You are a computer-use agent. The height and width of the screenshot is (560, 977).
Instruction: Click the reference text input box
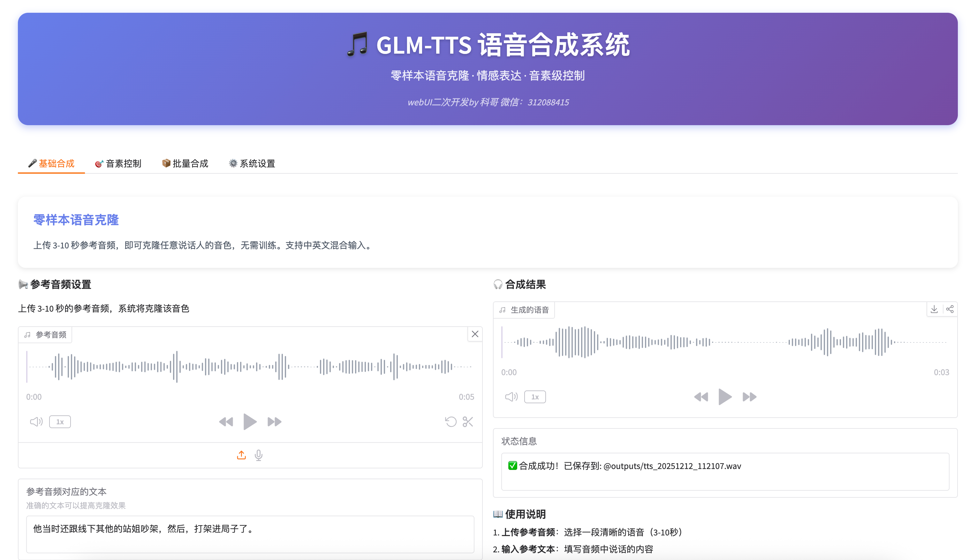(x=249, y=534)
